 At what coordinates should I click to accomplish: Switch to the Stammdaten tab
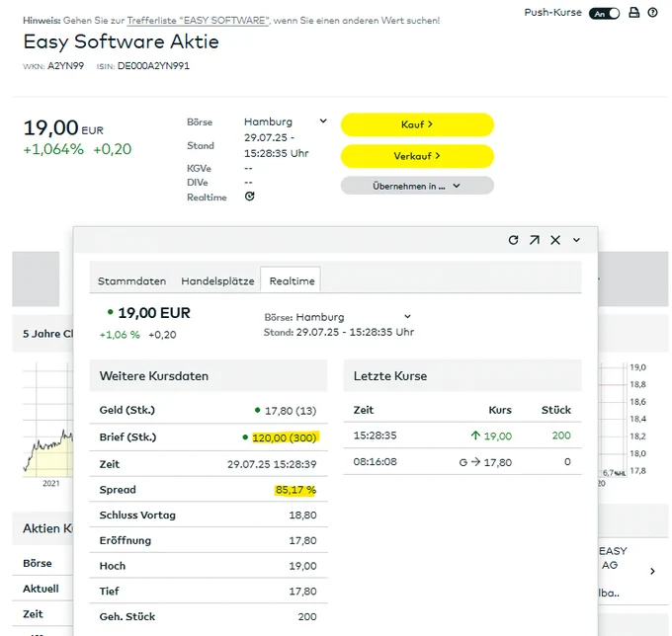point(131,280)
